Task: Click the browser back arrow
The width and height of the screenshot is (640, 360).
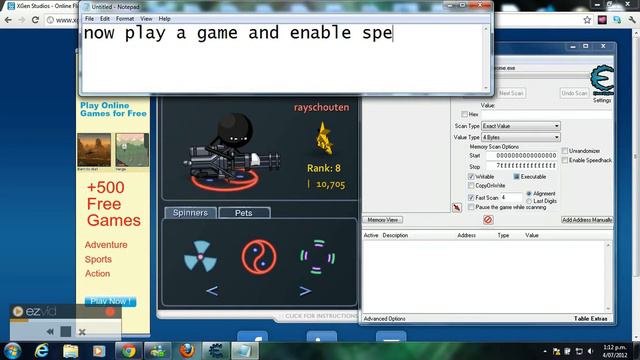Action: point(9,20)
